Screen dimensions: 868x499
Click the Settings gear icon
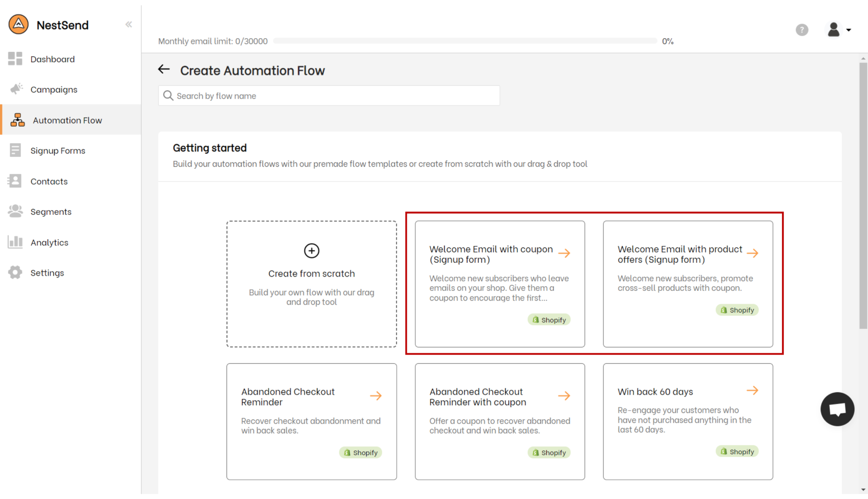click(15, 273)
